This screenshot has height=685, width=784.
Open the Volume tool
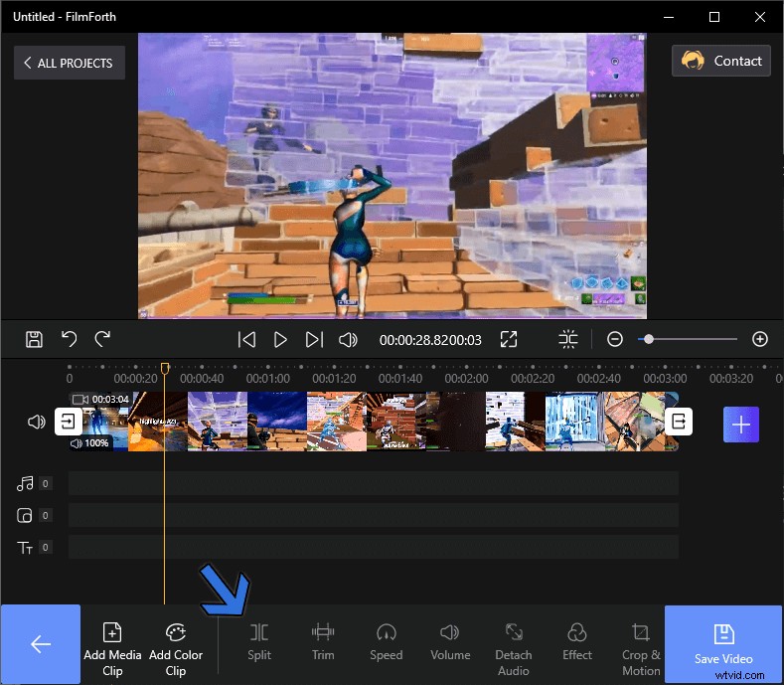click(x=450, y=642)
